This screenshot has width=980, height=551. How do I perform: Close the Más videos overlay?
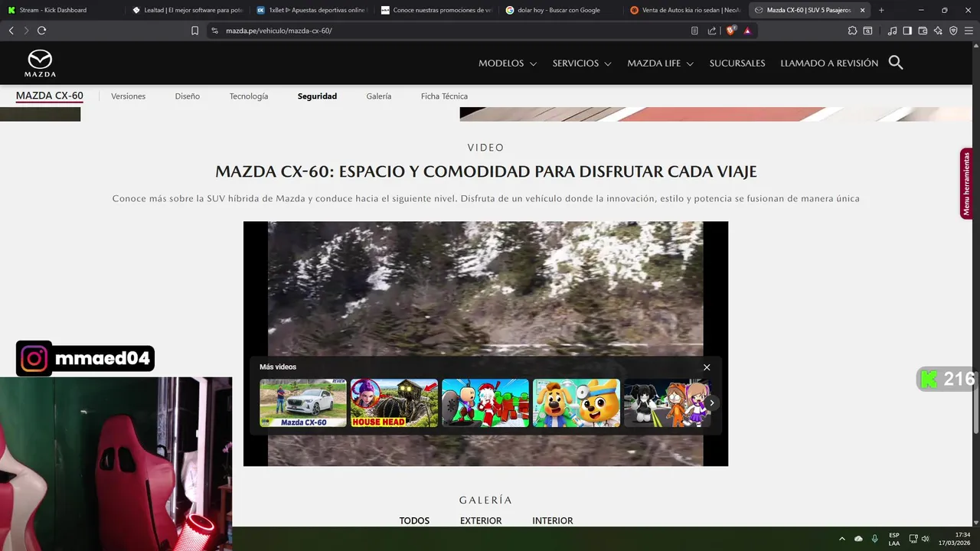[707, 367]
